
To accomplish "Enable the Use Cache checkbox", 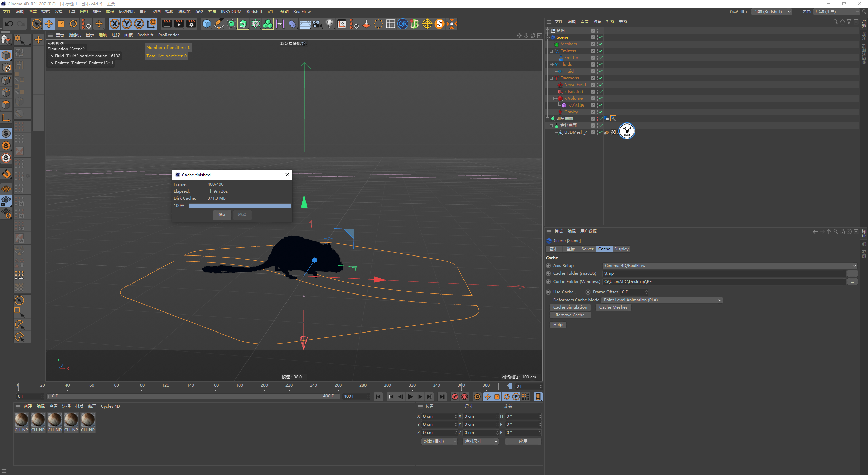I will pos(577,292).
